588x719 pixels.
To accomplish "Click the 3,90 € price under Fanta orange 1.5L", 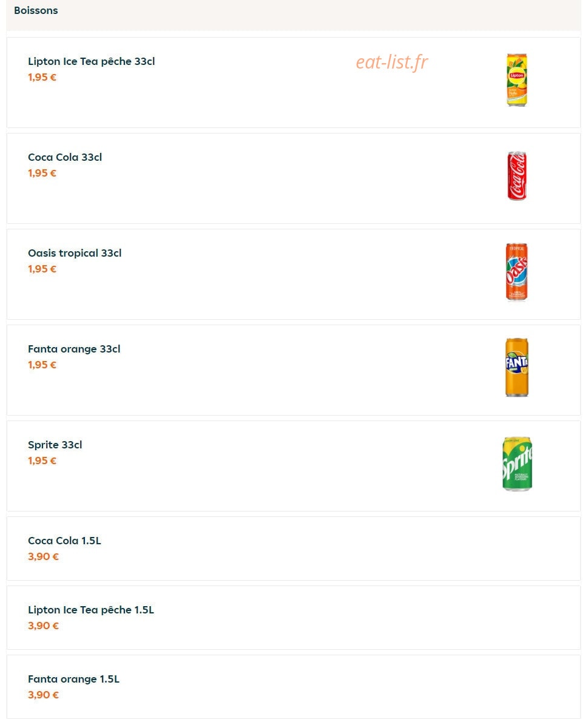I will click(44, 694).
